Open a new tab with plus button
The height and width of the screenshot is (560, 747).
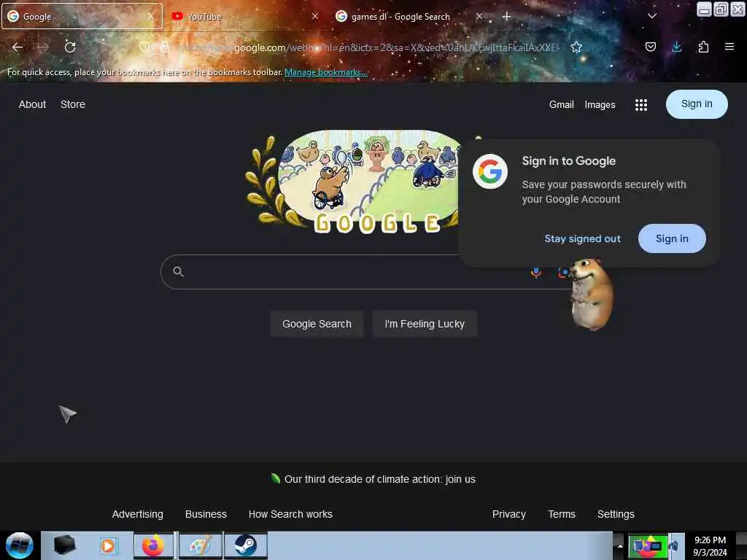(x=506, y=17)
